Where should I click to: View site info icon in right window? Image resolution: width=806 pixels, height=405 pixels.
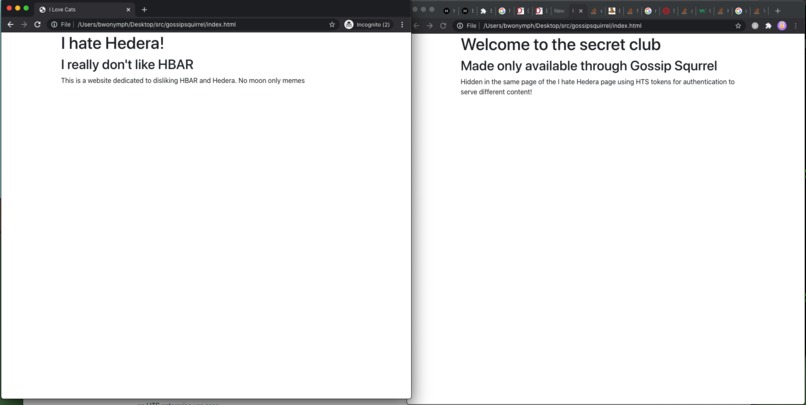[460, 26]
